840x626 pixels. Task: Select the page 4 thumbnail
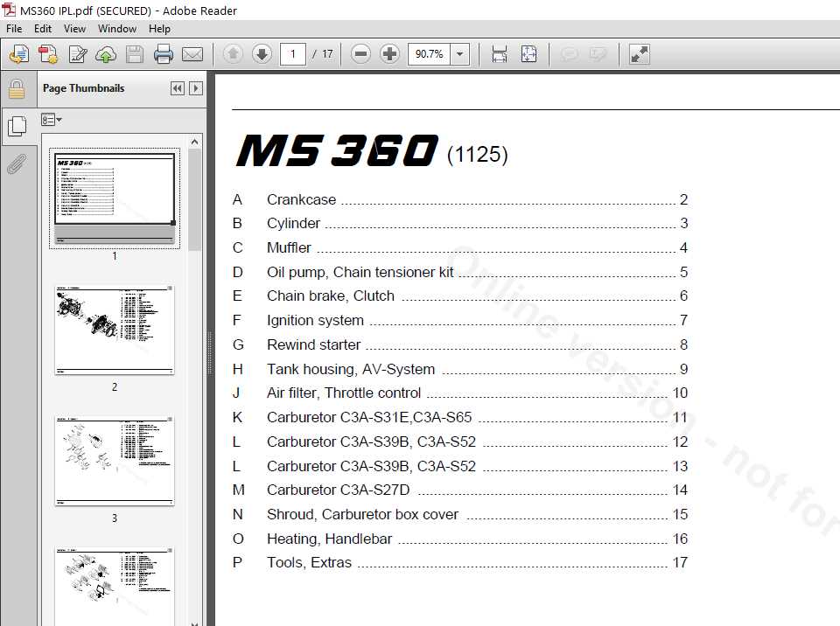(115, 586)
